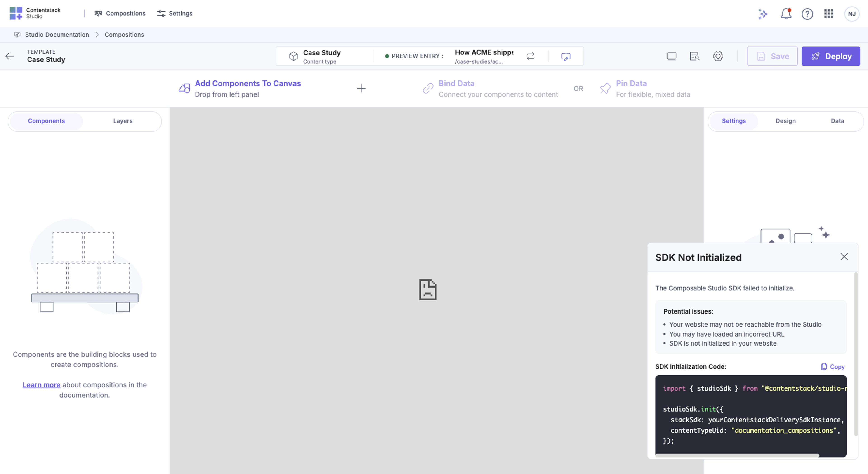Switch to the Settings tab in right panel
The height and width of the screenshot is (474, 868).
tap(734, 121)
